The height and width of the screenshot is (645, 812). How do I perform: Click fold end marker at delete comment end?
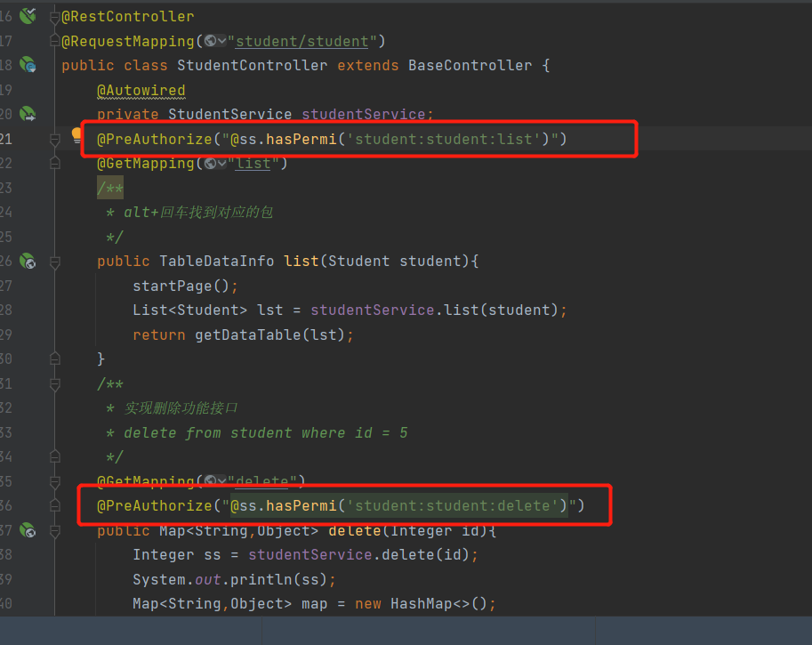tap(54, 456)
